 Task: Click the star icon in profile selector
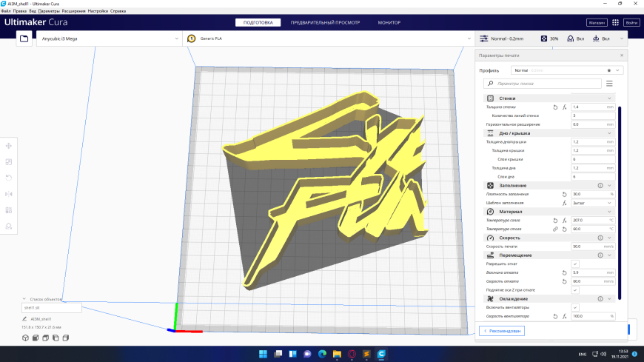tap(609, 70)
